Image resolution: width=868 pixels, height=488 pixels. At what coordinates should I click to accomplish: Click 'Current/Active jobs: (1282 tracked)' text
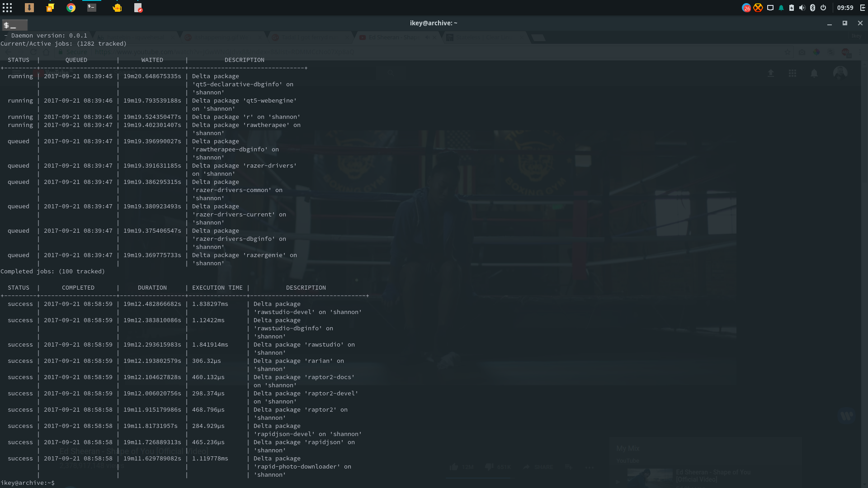click(x=63, y=43)
